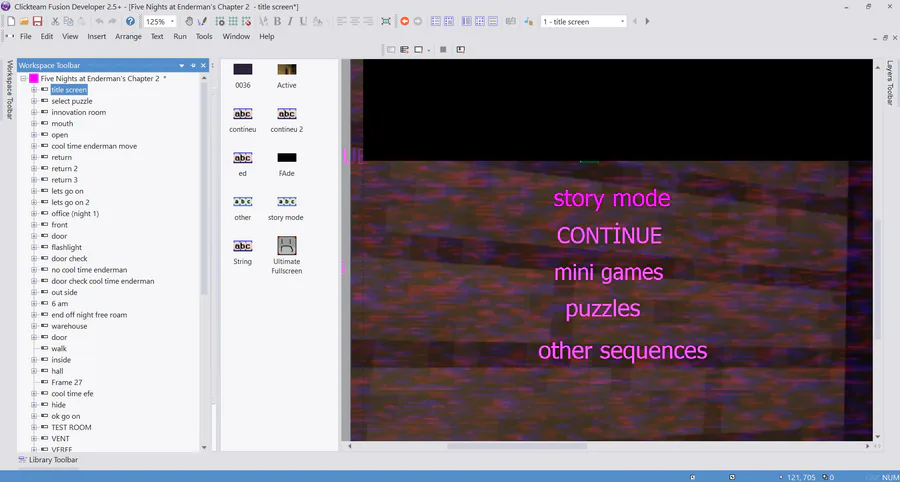Run the application icon with red marker

pos(405,50)
